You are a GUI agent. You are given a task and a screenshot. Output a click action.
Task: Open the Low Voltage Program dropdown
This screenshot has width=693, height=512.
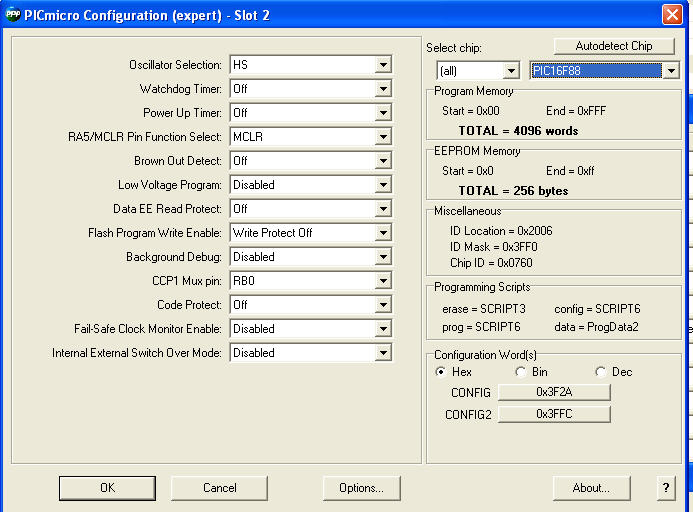pos(383,185)
